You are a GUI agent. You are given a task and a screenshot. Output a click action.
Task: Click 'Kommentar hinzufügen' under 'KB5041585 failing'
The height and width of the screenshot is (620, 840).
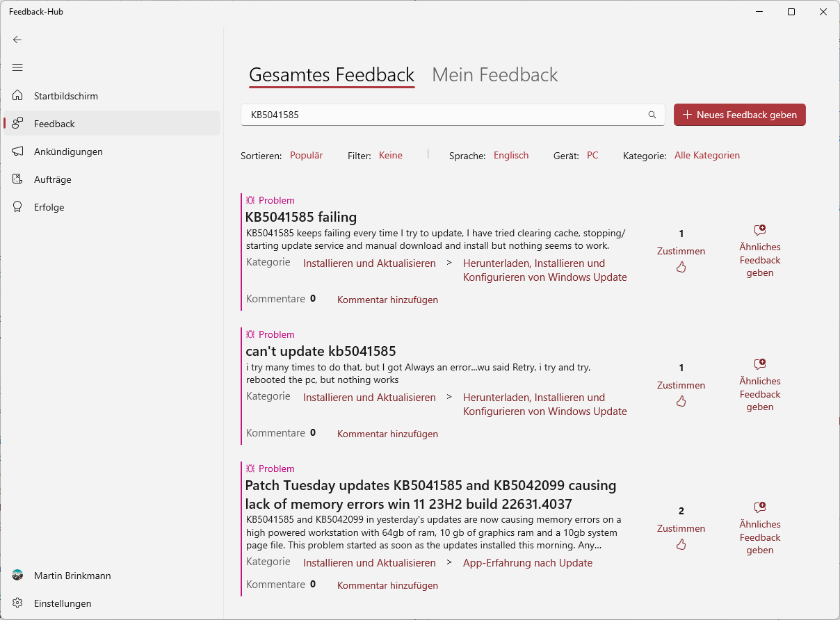click(387, 300)
